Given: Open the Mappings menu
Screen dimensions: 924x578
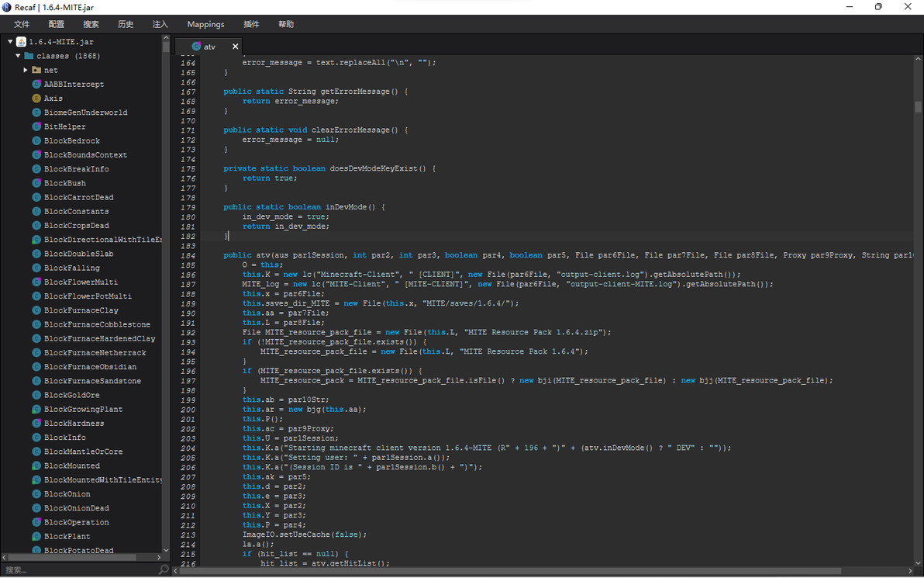Looking at the screenshot, I should coord(205,24).
